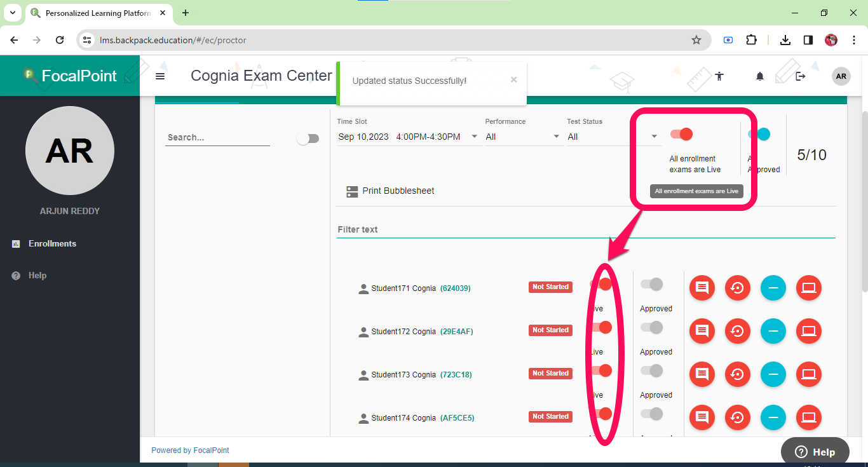Toggle All enrollment exams are Live switch

[x=681, y=134]
